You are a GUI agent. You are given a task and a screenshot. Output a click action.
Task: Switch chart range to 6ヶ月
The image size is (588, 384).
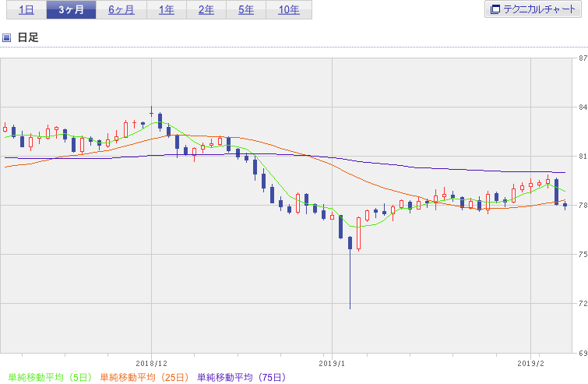pyautogui.click(x=121, y=10)
